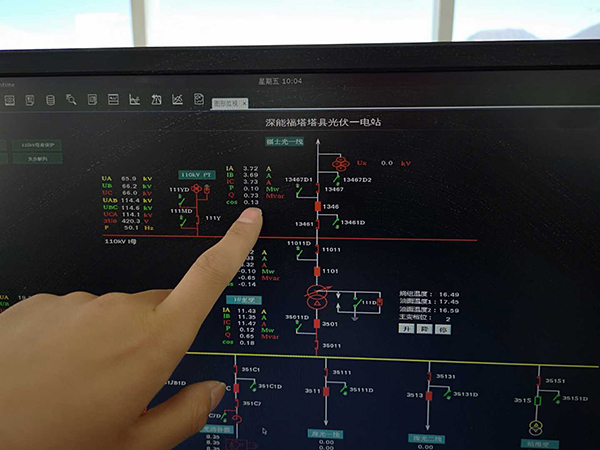Toggle earthing switch 351C1D

pos(253,386)
